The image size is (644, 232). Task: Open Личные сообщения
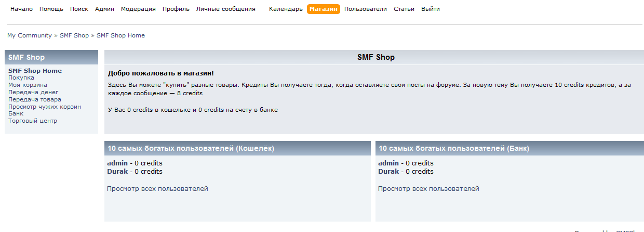click(225, 9)
